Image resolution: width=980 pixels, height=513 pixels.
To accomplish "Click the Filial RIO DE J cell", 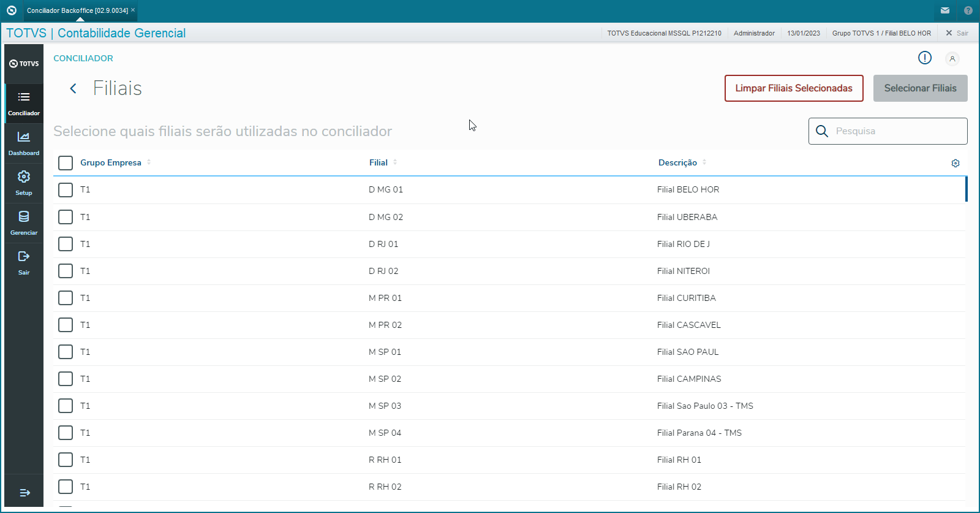I will coord(684,244).
